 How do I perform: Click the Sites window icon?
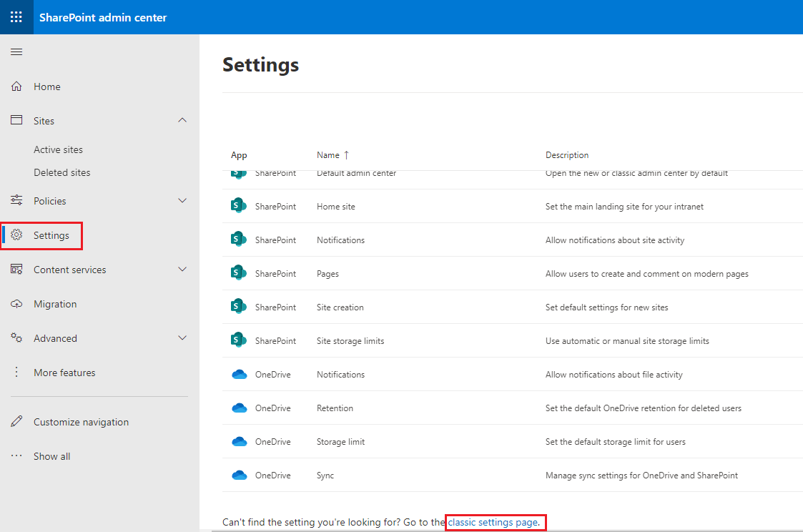(16, 120)
